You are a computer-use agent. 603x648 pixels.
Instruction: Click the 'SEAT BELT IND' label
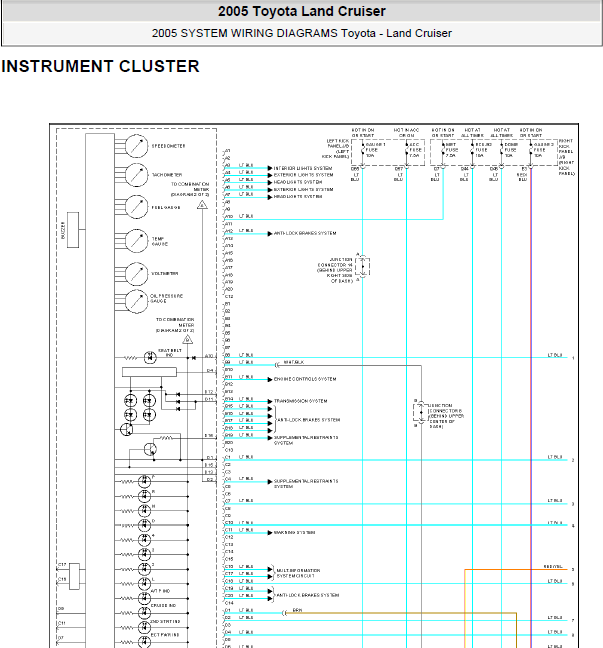[169, 353]
